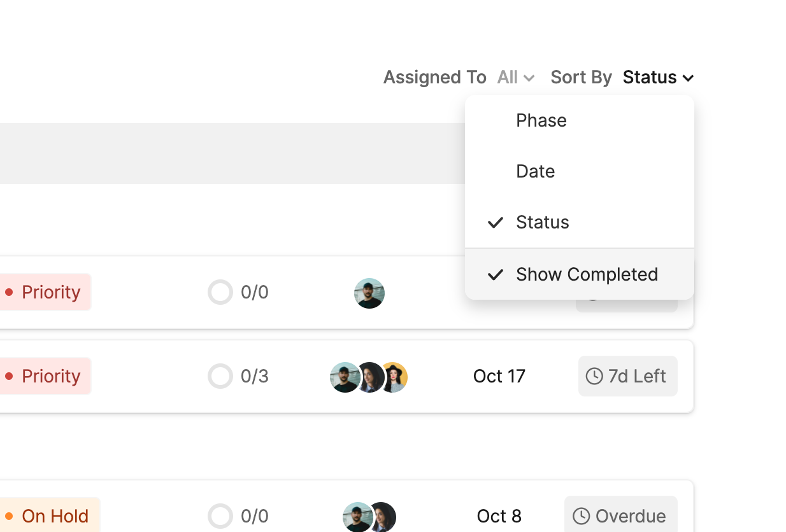Image resolution: width=786 pixels, height=532 pixels.
Task: Select Phase in the sort menu
Action: click(x=541, y=120)
